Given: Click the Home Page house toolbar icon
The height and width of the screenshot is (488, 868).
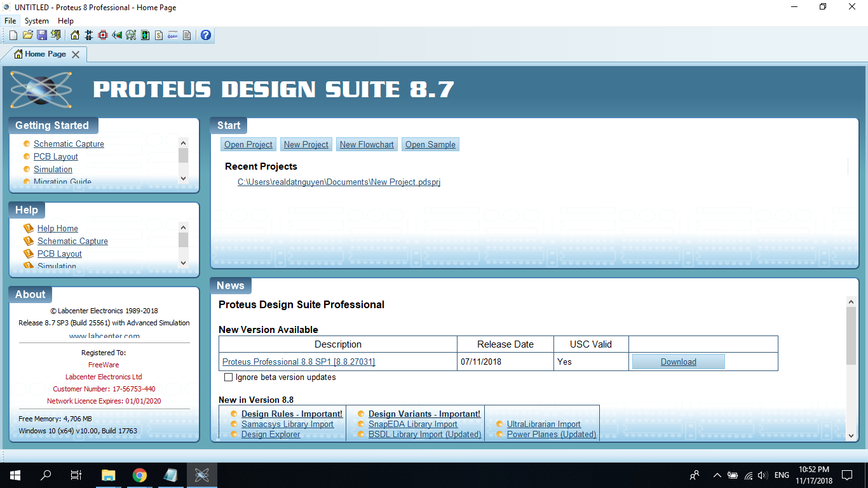Looking at the screenshot, I should point(75,35).
